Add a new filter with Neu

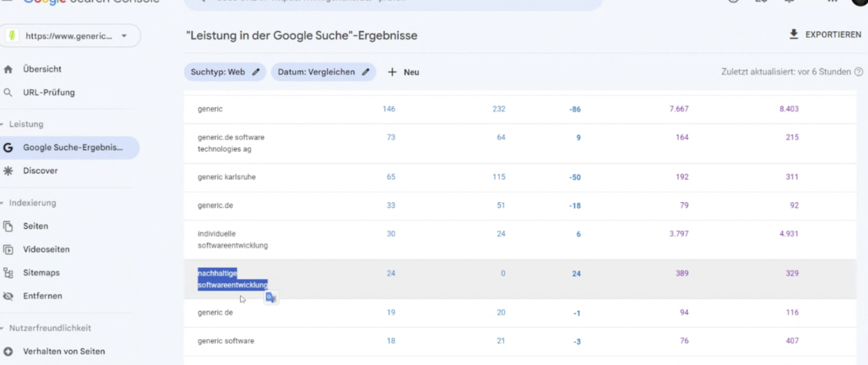point(403,72)
